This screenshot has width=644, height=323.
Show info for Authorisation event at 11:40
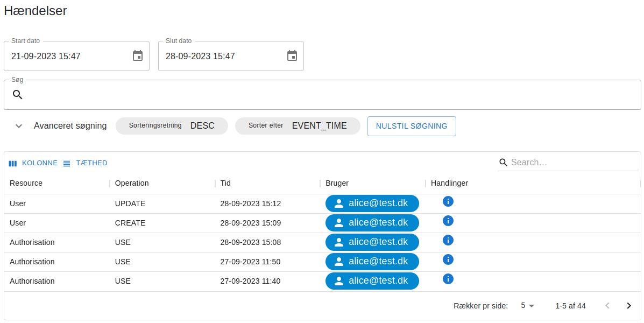(448, 279)
